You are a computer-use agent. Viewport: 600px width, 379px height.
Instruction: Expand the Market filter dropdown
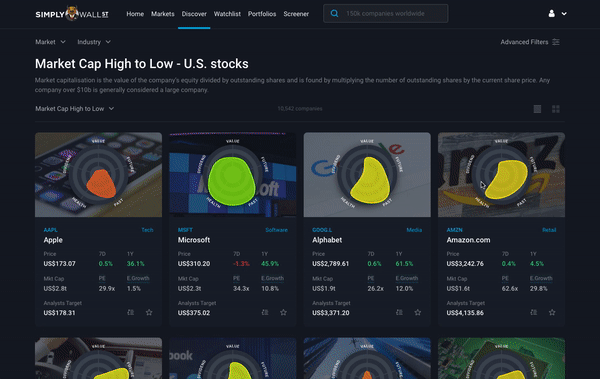pos(50,42)
